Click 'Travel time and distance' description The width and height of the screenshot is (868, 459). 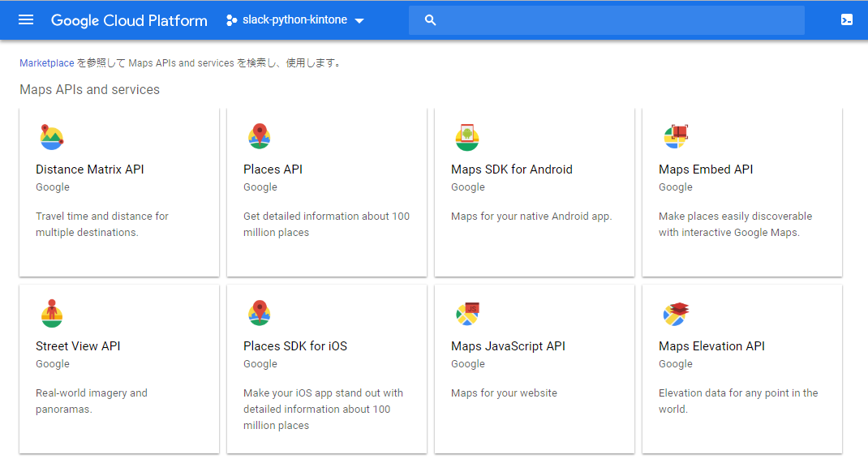[102, 225]
